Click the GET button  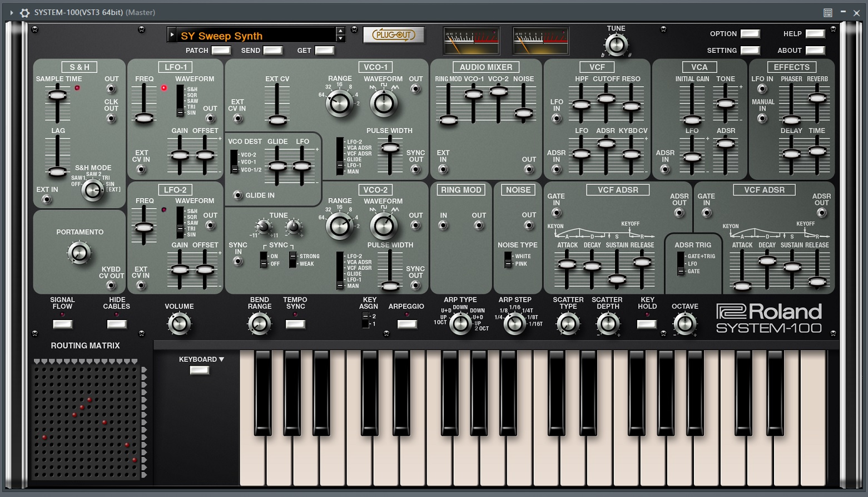(325, 50)
